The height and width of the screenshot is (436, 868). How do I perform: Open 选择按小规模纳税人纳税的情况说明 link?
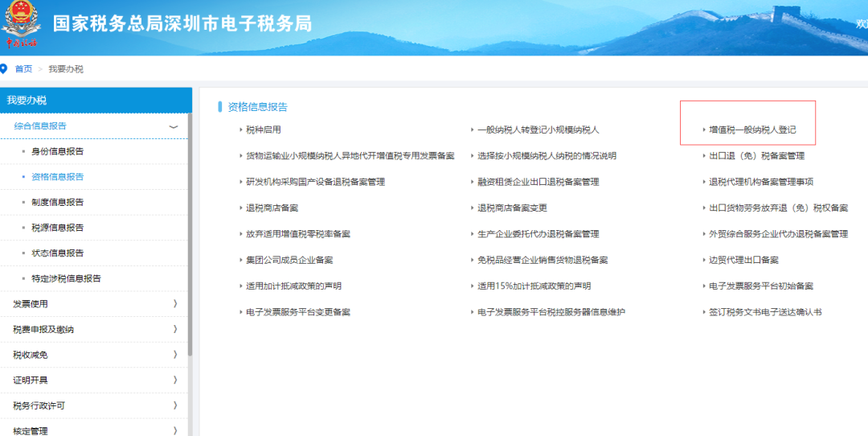point(547,156)
